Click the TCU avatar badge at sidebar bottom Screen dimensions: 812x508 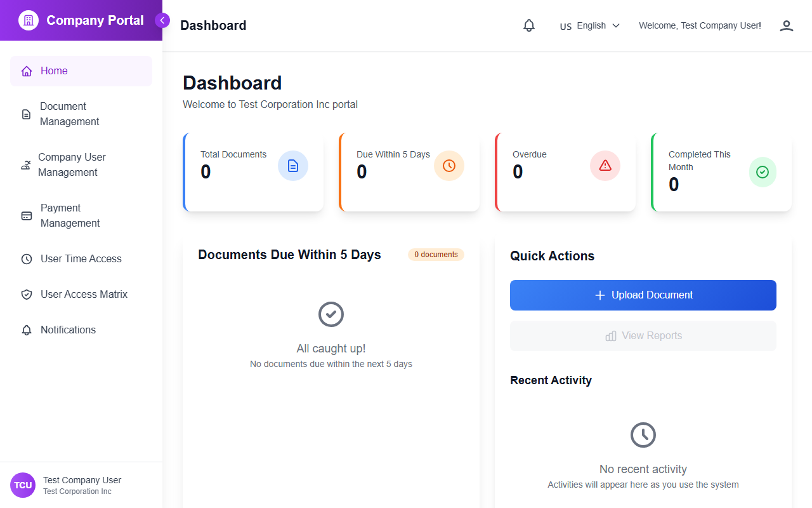[22, 485]
